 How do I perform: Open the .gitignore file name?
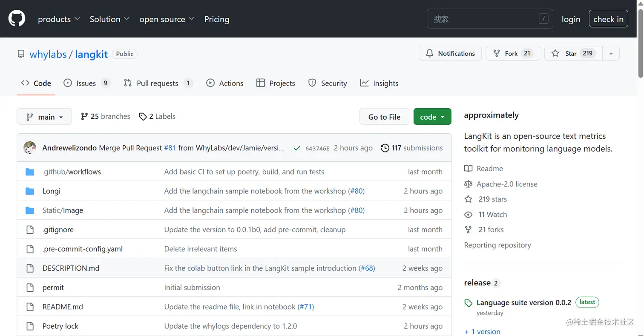[x=58, y=230]
